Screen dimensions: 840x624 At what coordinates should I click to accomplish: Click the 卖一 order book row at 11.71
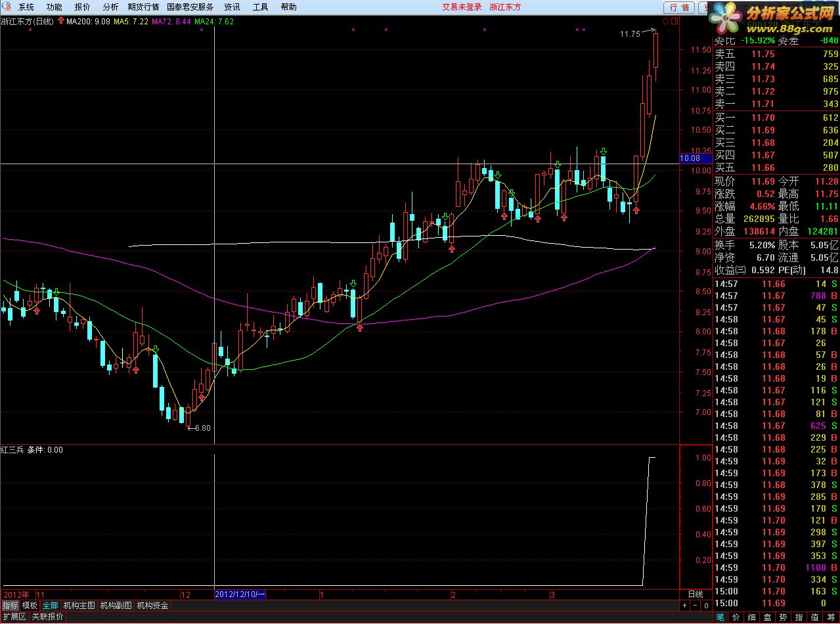tap(776, 104)
